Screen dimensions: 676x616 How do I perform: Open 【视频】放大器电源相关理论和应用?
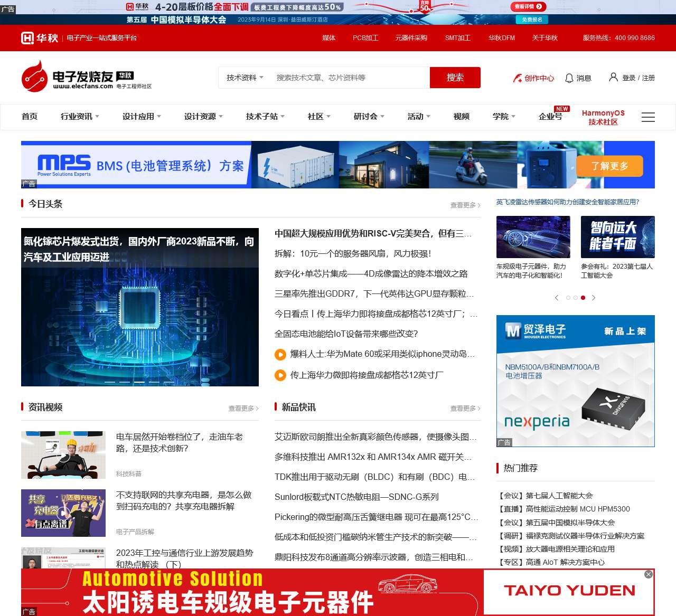[556, 549]
